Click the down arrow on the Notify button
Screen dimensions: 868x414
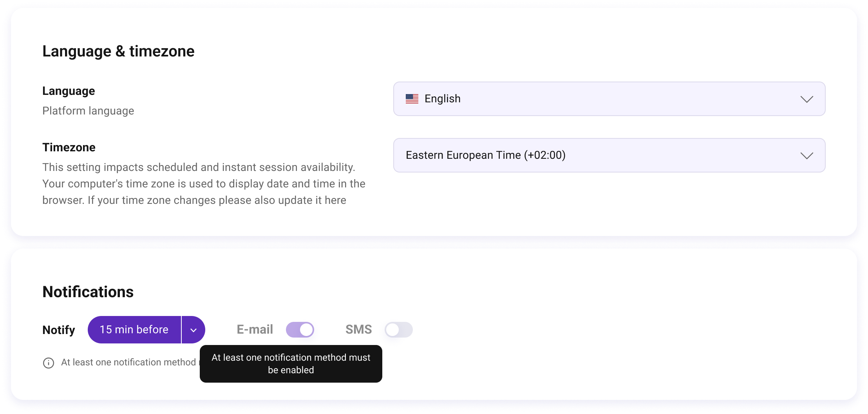193,330
